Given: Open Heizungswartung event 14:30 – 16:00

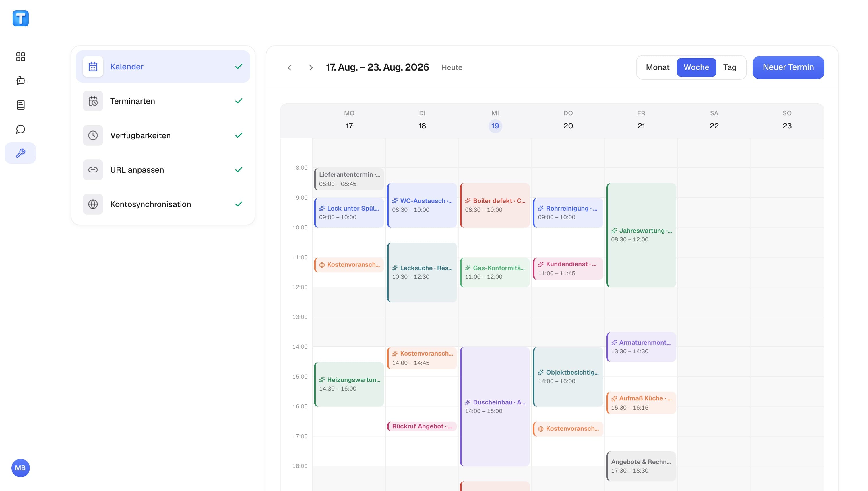Looking at the screenshot, I should coord(349,384).
